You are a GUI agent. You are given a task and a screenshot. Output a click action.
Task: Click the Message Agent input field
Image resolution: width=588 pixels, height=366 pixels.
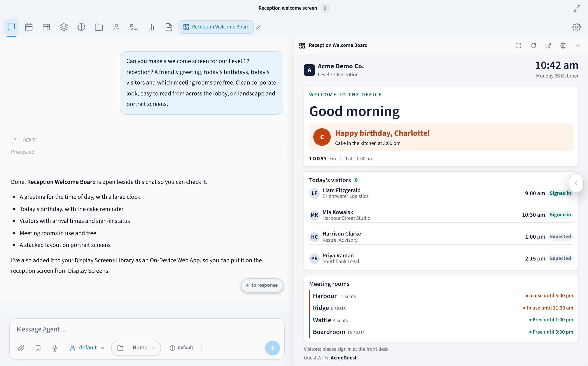[x=147, y=329]
